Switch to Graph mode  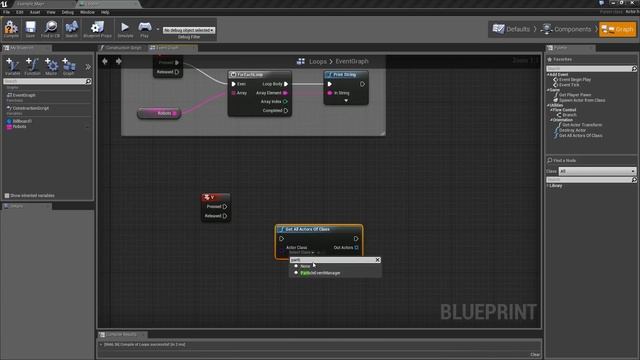[x=617, y=29]
